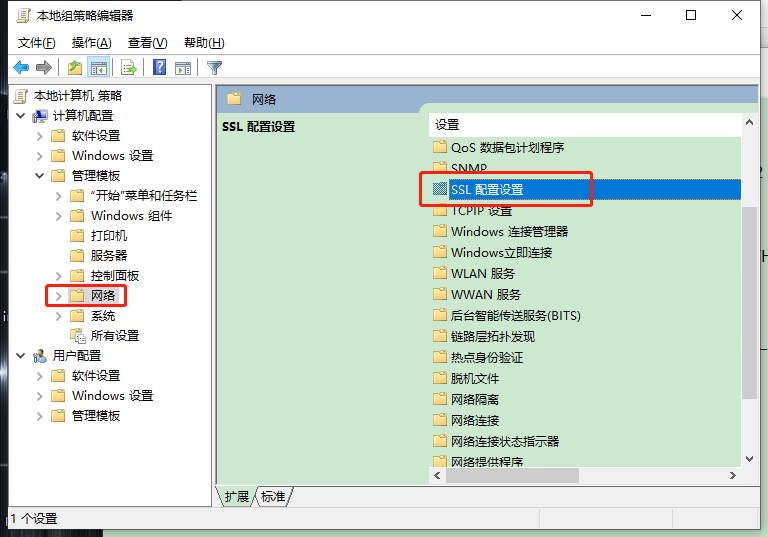Screen dimensions: 768x537
Task: Toggle the Show/Hide action pane icon
Action: pyautogui.click(x=183, y=67)
